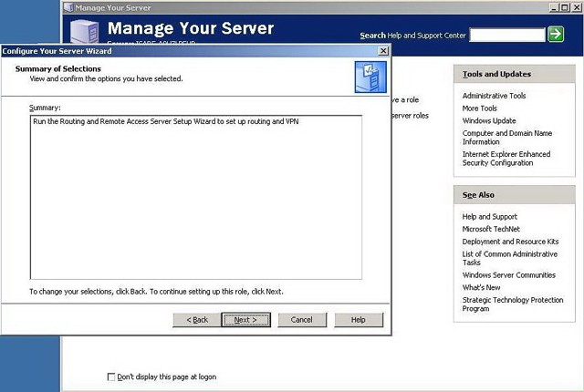Cancel the server wizard
Viewport: 584px width, 392px height.
[x=302, y=320]
